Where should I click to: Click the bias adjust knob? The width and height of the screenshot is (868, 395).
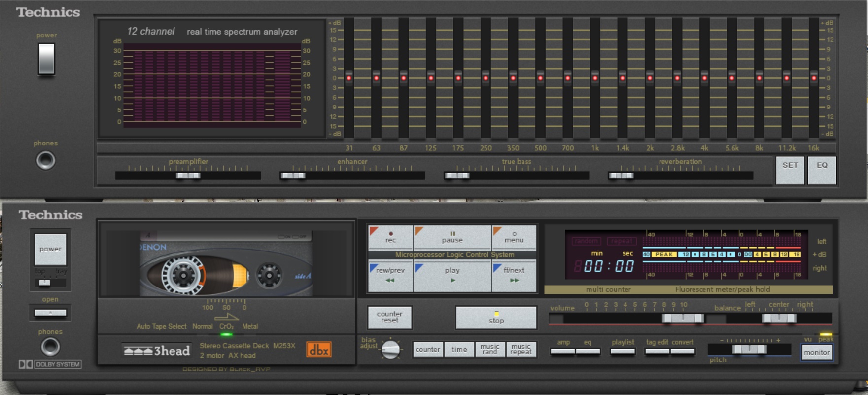(x=391, y=349)
